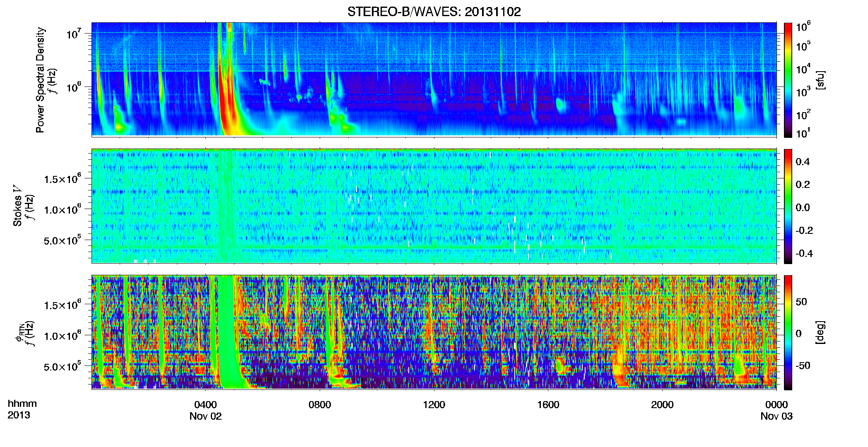Click the "0.4" value on the Stokes color bar

pyautogui.click(x=803, y=162)
